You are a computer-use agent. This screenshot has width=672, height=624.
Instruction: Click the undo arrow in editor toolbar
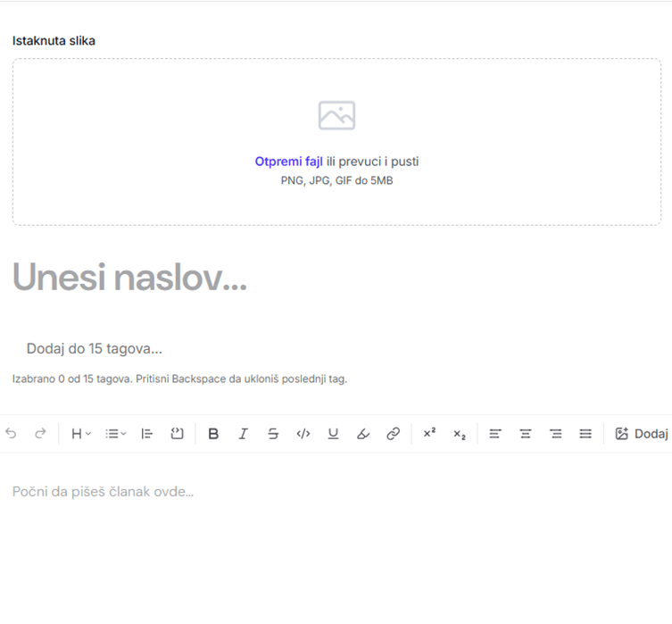[11, 434]
